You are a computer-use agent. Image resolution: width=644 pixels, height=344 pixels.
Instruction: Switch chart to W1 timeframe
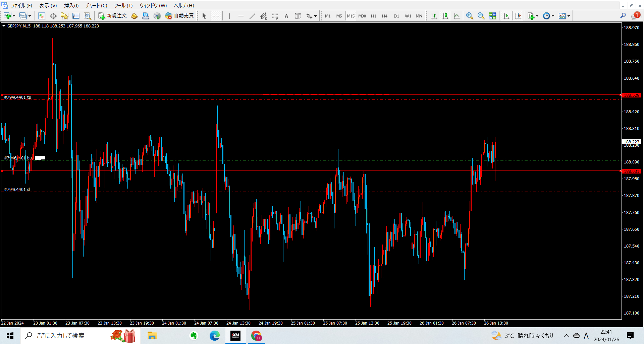click(x=408, y=16)
